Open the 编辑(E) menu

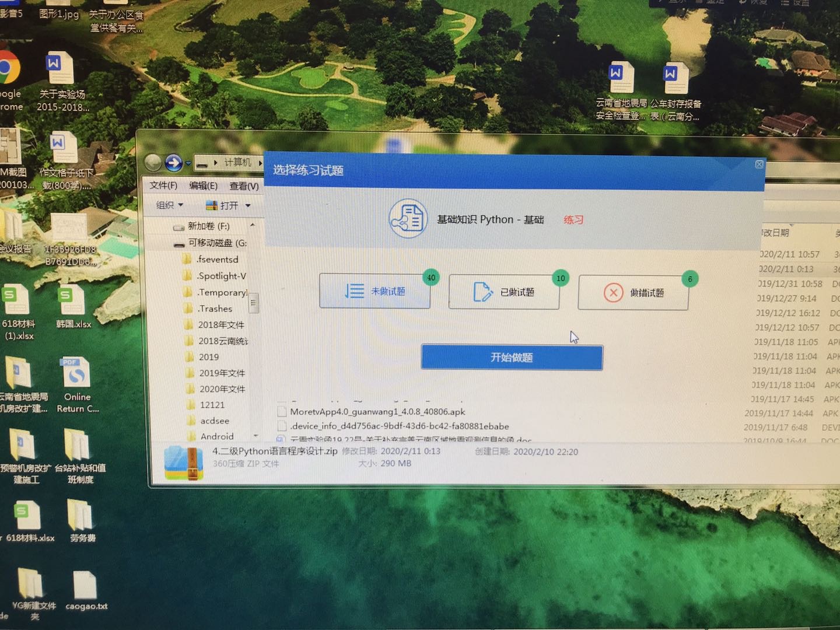point(203,185)
